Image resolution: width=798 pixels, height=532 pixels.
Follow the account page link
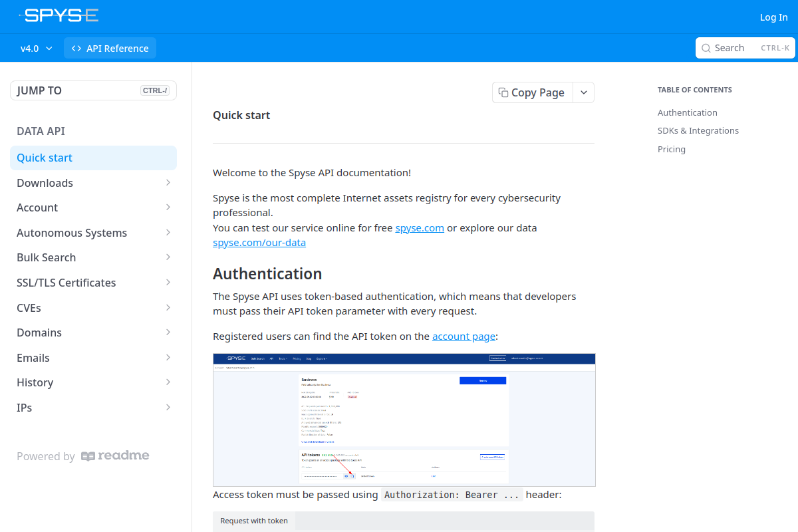(x=464, y=336)
